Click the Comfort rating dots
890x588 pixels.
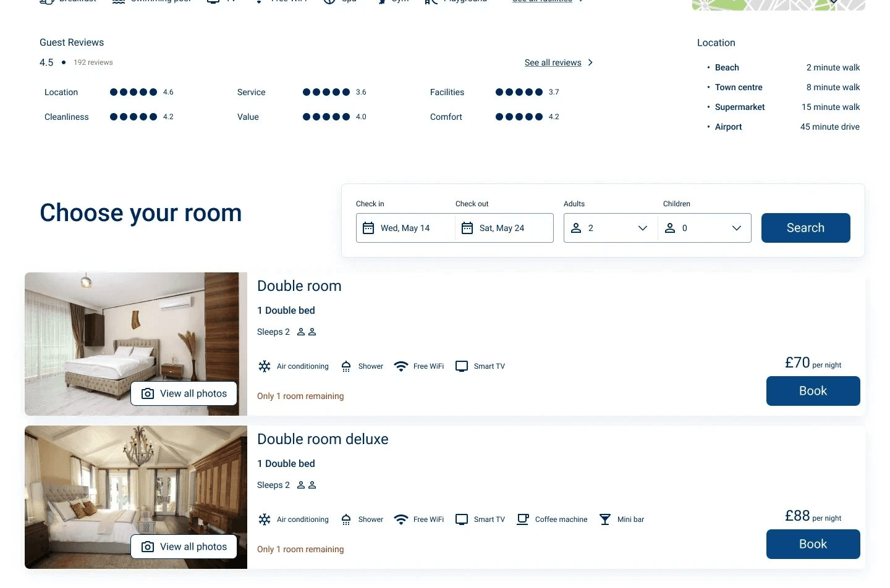519,117
